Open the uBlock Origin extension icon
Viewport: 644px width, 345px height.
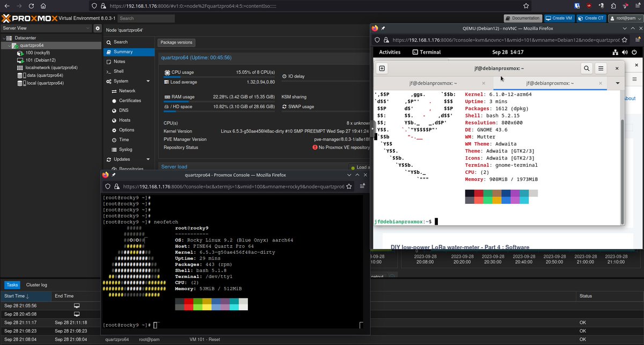pos(590,5)
